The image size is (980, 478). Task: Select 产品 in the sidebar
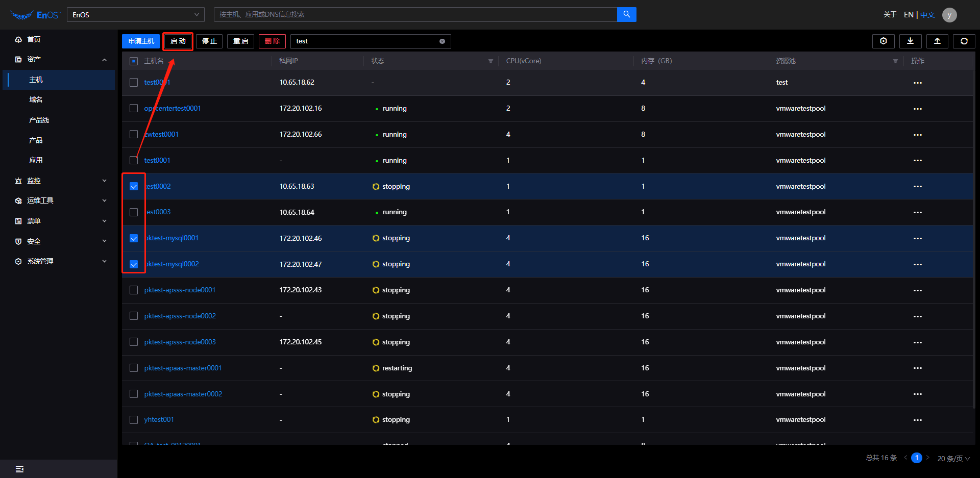(36, 140)
